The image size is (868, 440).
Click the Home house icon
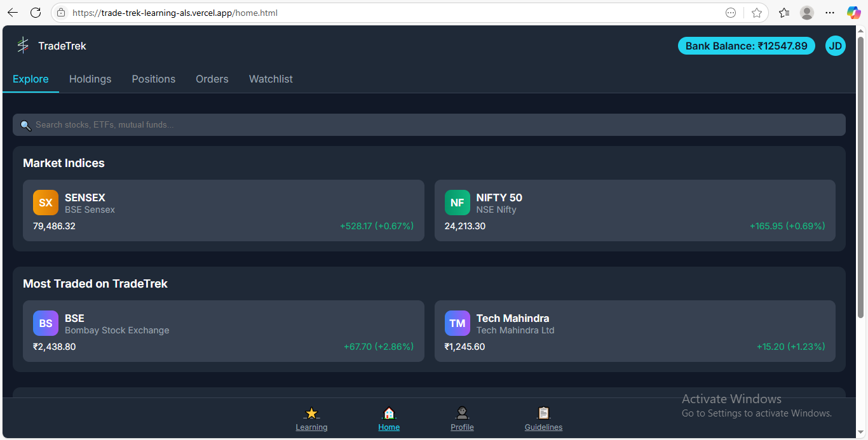click(389, 413)
